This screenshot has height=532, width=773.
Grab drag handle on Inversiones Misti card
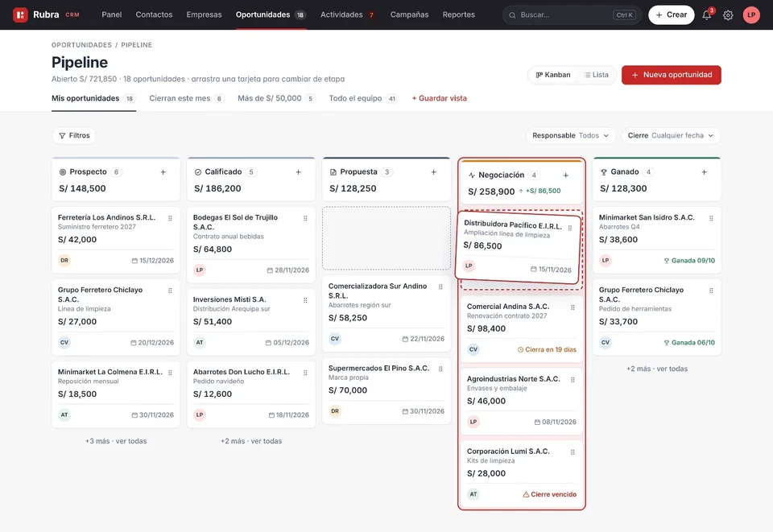coord(305,300)
